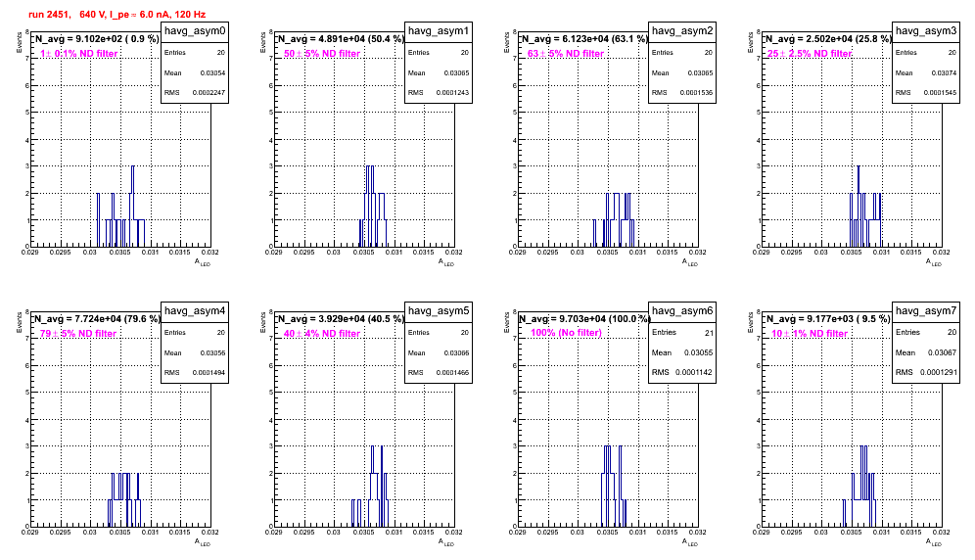Select the havg_asym3 stats box title
Screen dimensions: 975x560
[926, 31]
